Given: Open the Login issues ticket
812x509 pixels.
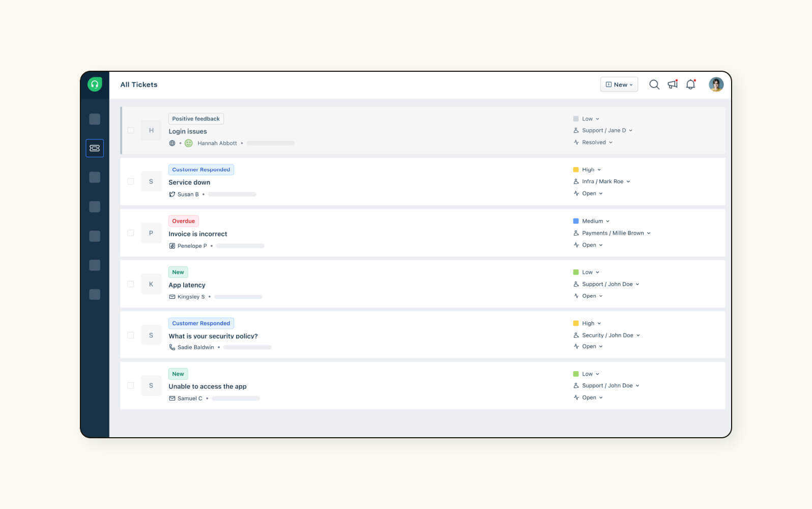Looking at the screenshot, I should pyautogui.click(x=188, y=131).
